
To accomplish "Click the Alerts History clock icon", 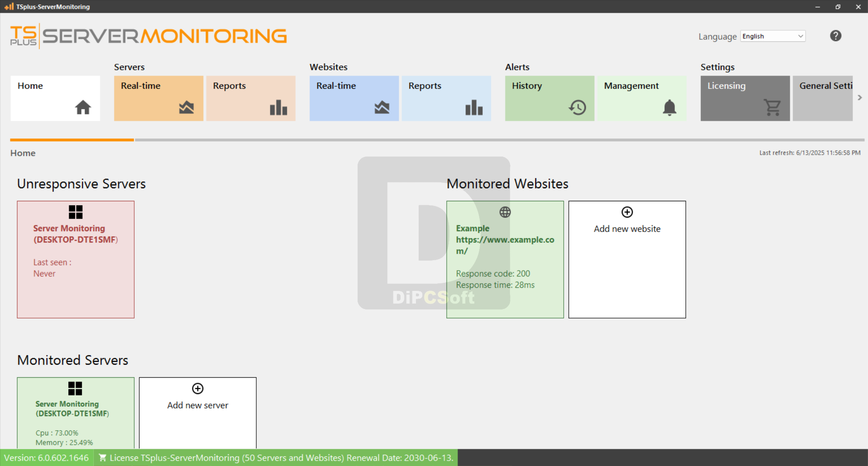I will click(578, 108).
